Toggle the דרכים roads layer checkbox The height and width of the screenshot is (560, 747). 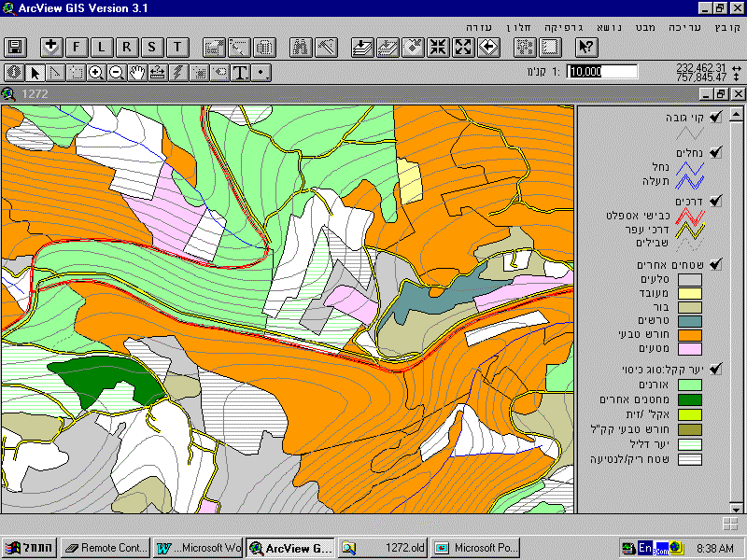(715, 201)
